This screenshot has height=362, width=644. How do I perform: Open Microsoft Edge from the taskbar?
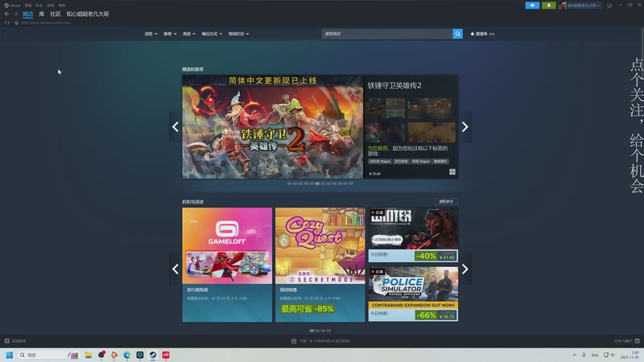[127, 355]
